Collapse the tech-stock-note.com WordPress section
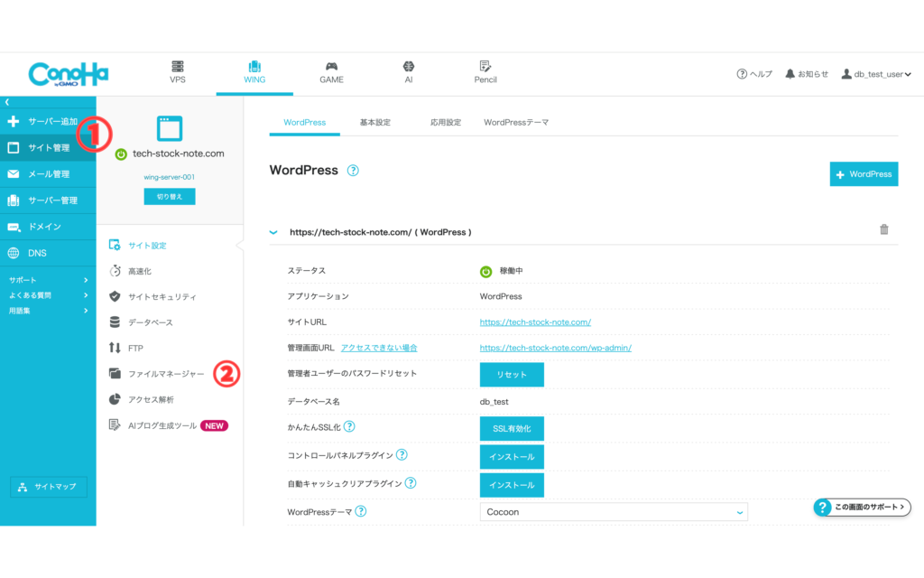This screenshot has width=924, height=578. (x=273, y=232)
